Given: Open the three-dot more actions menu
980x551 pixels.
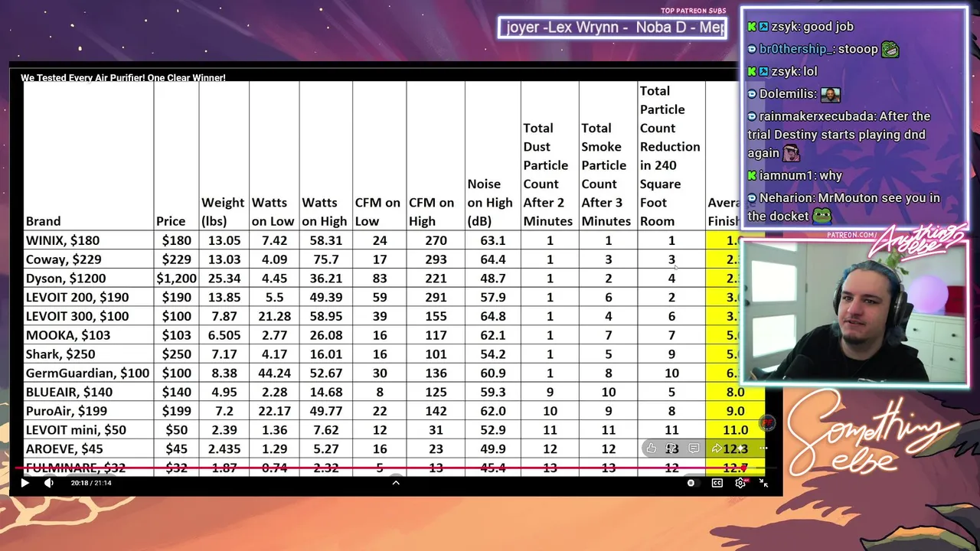Looking at the screenshot, I should (763, 448).
